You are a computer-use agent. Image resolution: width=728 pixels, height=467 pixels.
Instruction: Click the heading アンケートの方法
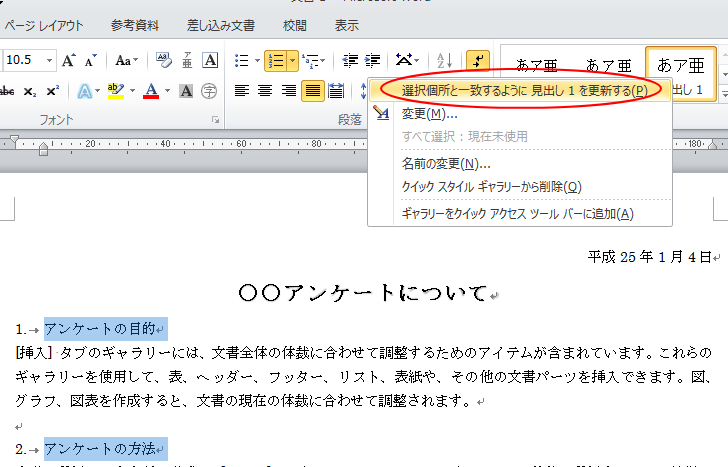(99, 448)
